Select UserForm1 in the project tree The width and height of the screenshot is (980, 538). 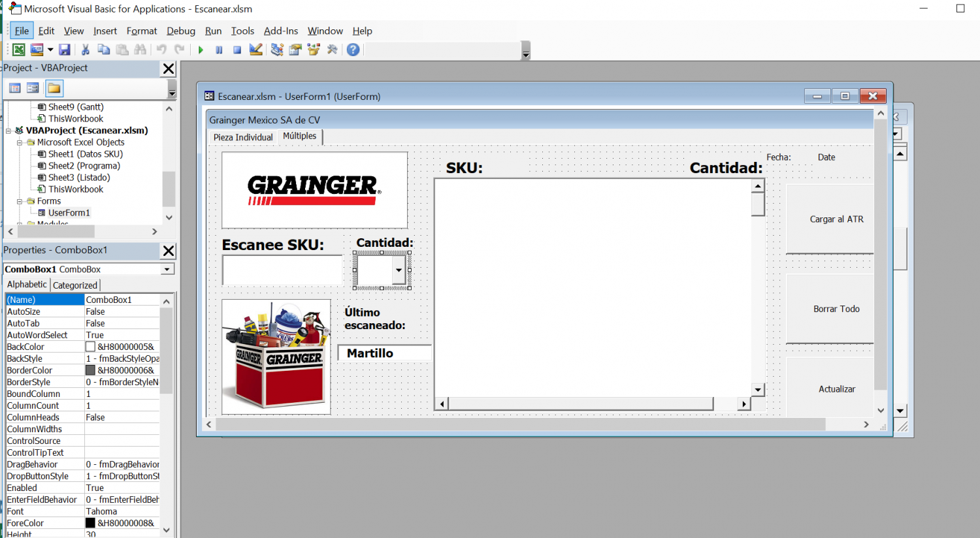[69, 213]
